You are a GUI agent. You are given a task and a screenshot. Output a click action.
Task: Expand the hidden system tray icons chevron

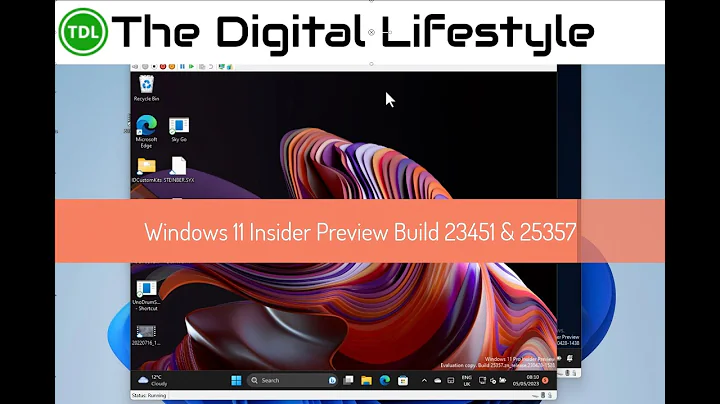pyautogui.click(x=424, y=381)
